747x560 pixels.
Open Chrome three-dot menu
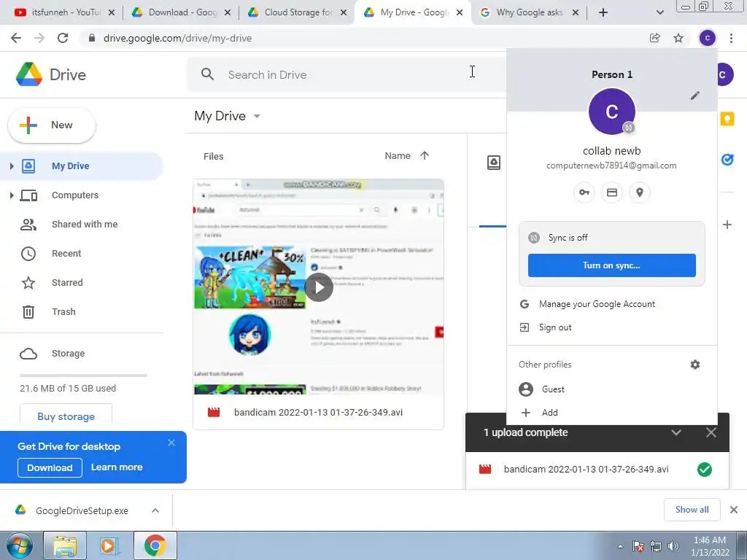coord(731,38)
